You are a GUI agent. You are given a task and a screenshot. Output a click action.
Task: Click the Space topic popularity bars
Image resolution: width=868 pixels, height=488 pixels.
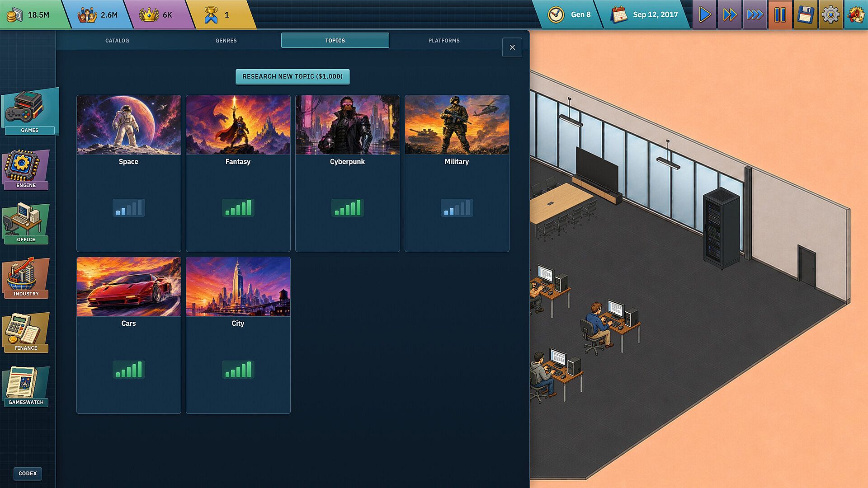(x=129, y=208)
